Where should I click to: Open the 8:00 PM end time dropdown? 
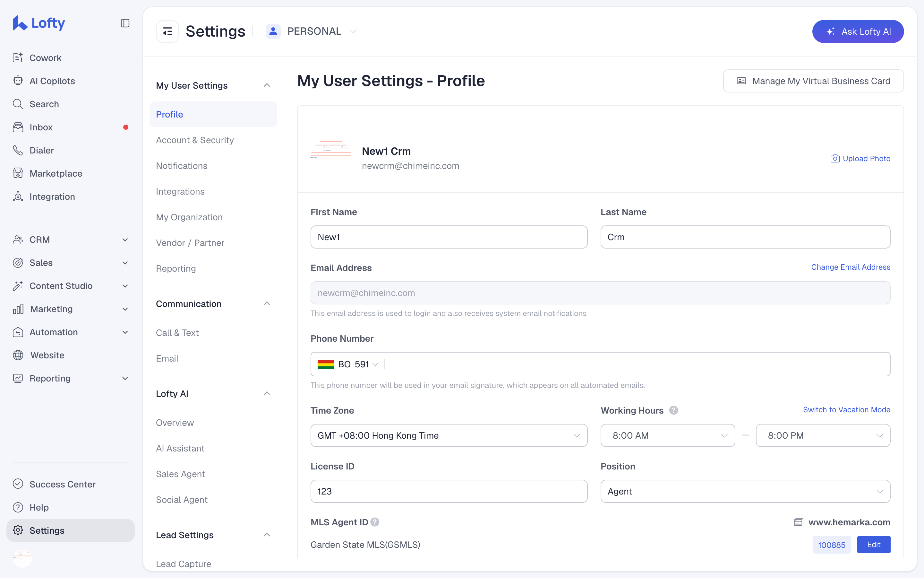823,435
